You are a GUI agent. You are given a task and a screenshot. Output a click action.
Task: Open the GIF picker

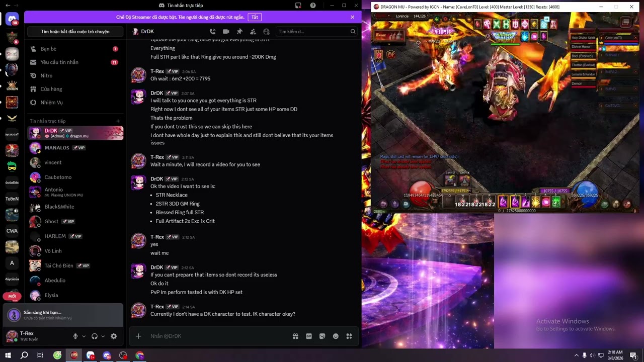[x=309, y=336]
